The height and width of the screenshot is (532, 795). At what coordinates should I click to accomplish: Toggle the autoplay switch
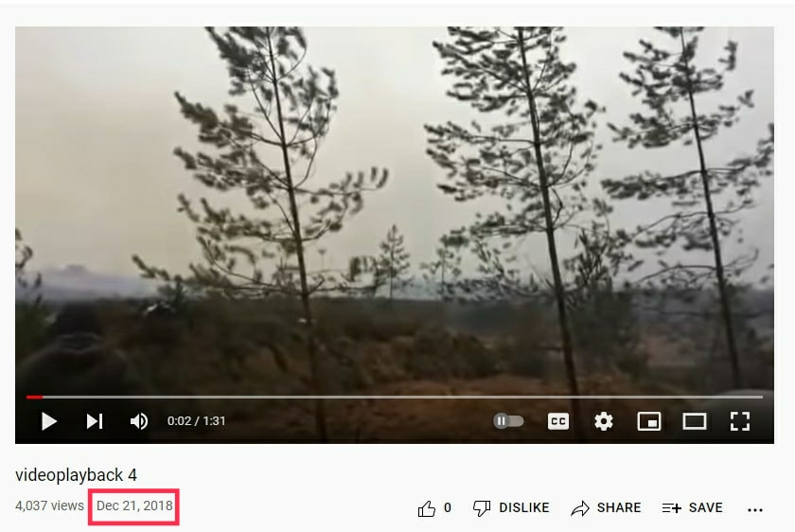(x=508, y=421)
